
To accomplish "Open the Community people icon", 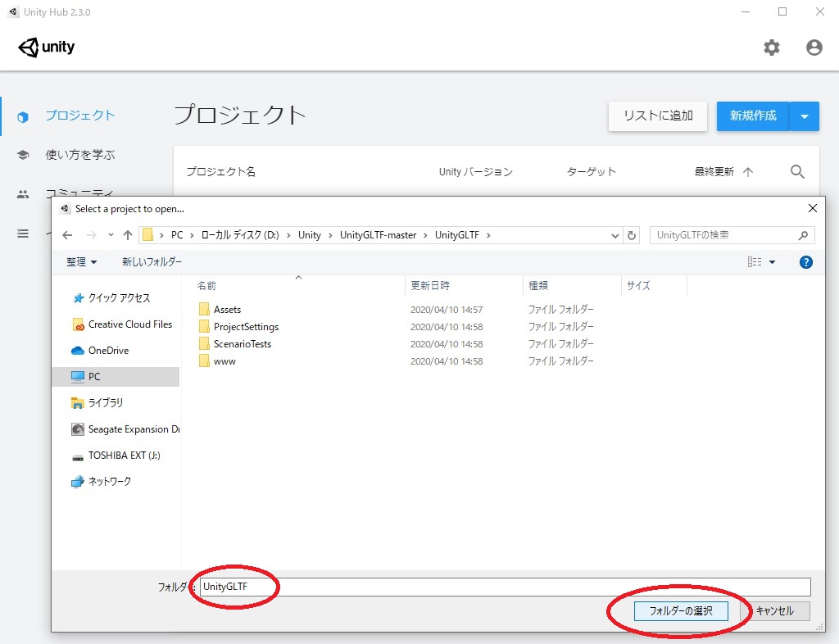I will click(x=23, y=194).
